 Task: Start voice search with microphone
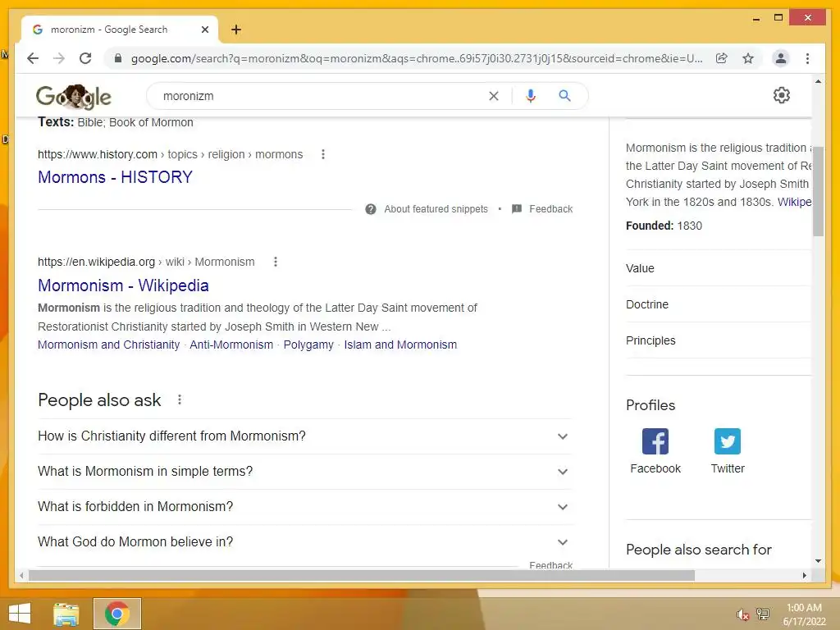coord(531,96)
